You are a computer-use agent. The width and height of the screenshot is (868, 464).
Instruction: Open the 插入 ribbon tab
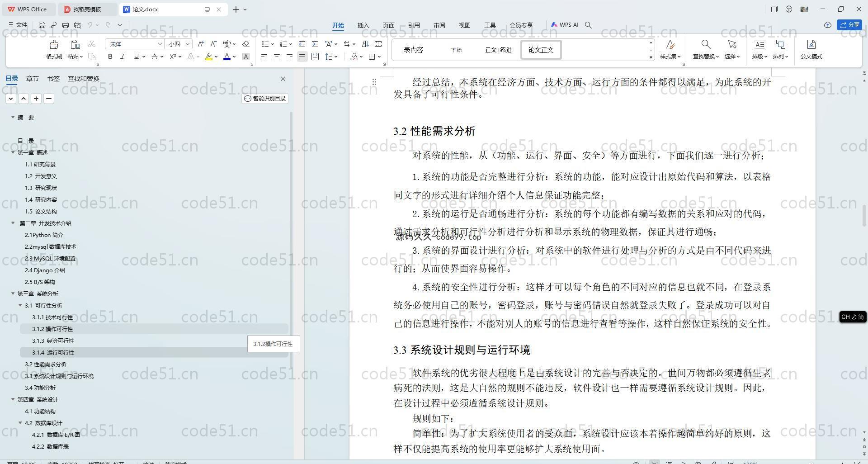click(363, 25)
